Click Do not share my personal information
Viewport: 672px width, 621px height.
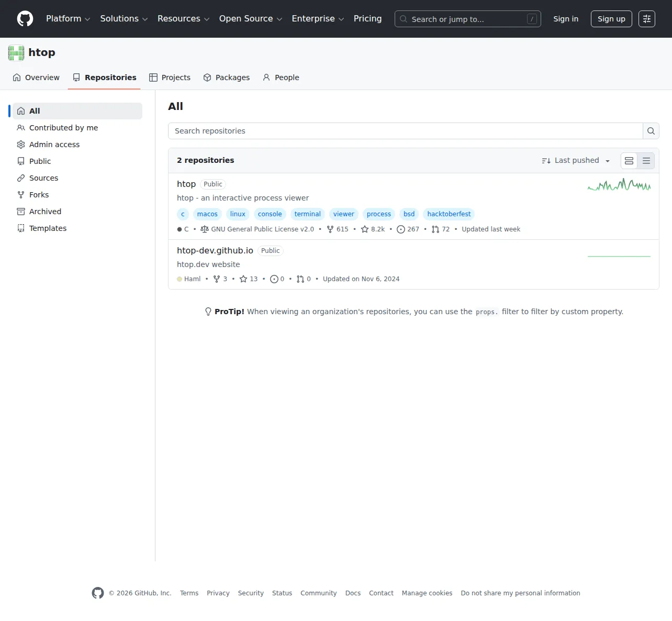(x=520, y=593)
